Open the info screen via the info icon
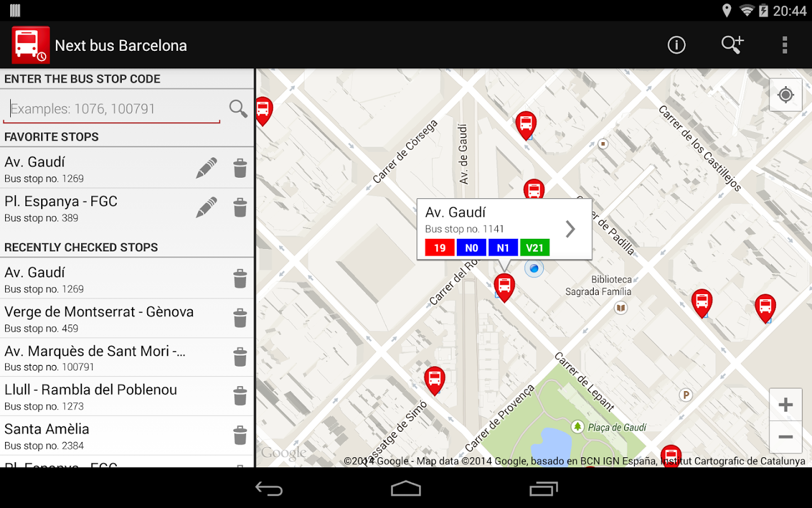Screen dimensions: 812x508 676,45
